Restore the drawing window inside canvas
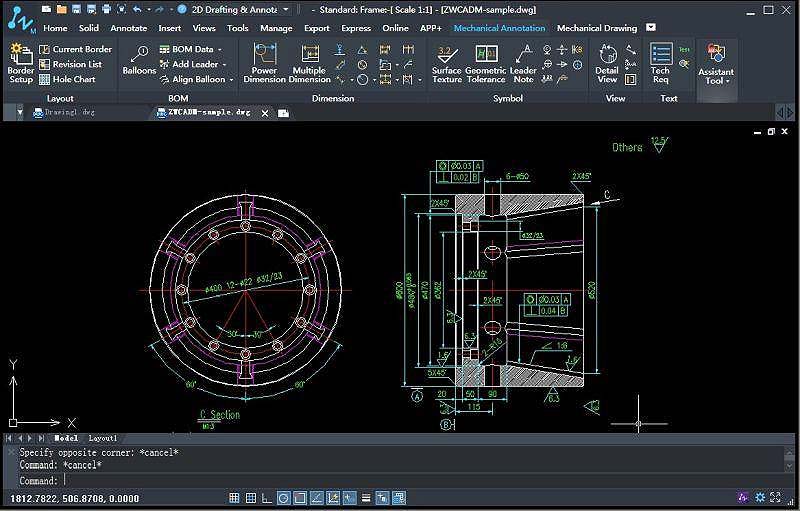 [771, 132]
